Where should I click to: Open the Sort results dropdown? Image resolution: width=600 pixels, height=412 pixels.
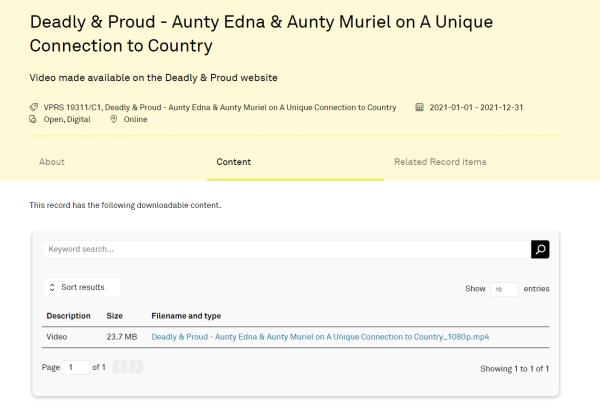coord(82,287)
